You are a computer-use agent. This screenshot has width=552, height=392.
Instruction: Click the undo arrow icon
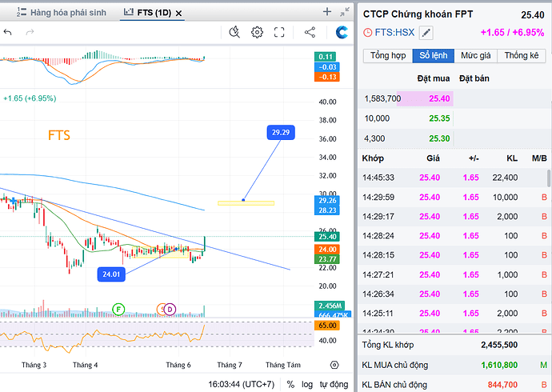tap(8, 32)
